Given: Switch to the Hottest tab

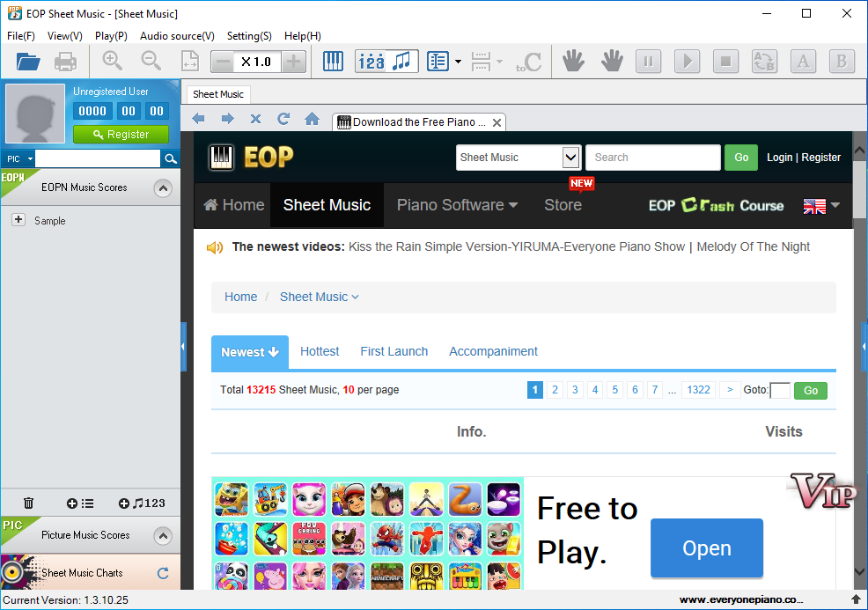Looking at the screenshot, I should click(320, 351).
